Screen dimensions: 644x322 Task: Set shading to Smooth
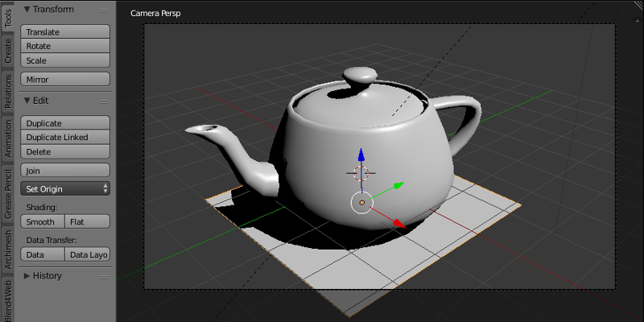[x=41, y=221]
